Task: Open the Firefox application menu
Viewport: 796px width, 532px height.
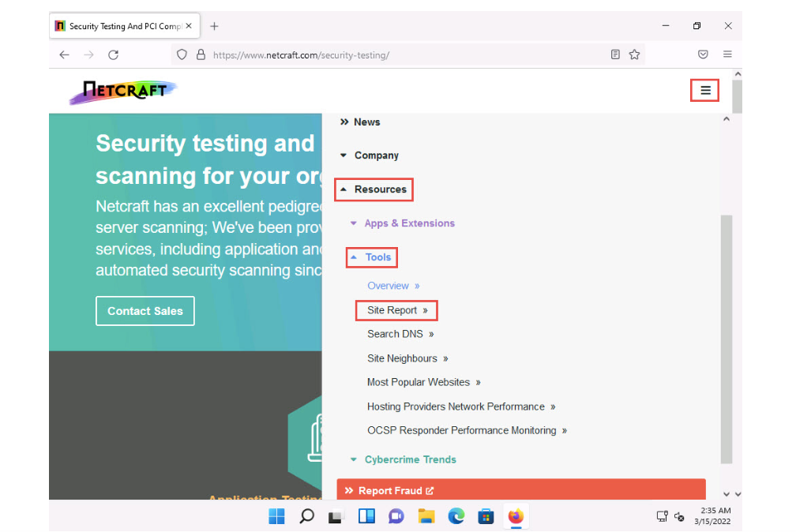Action: (727, 54)
